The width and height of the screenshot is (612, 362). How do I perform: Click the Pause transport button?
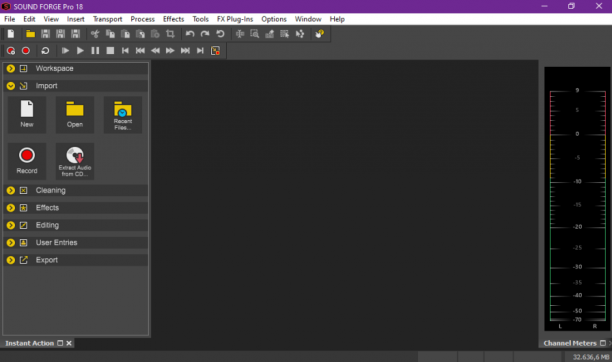[x=95, y=51]
